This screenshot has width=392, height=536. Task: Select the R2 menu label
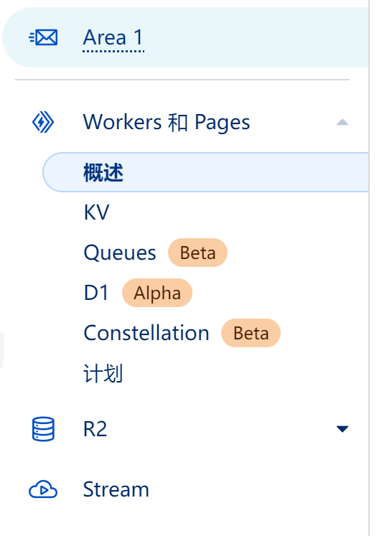coord(95,428)
